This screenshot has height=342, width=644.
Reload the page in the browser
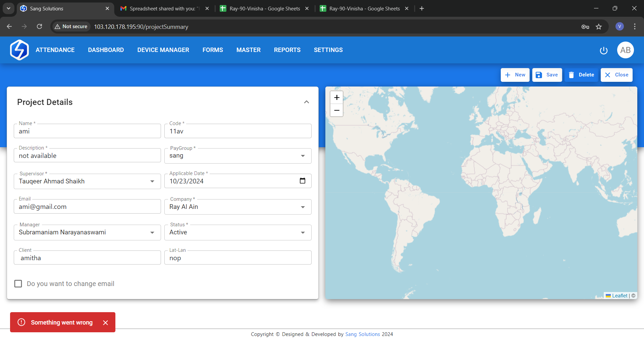[40, 26]
